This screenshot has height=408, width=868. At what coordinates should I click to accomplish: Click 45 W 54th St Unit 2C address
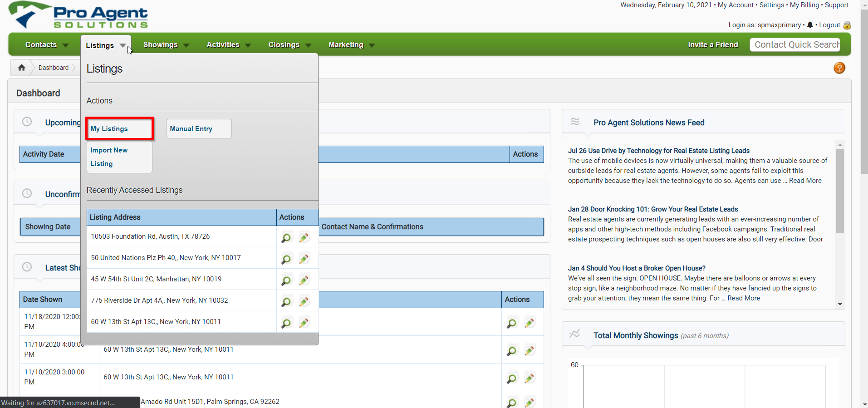[x=156, y=279]
